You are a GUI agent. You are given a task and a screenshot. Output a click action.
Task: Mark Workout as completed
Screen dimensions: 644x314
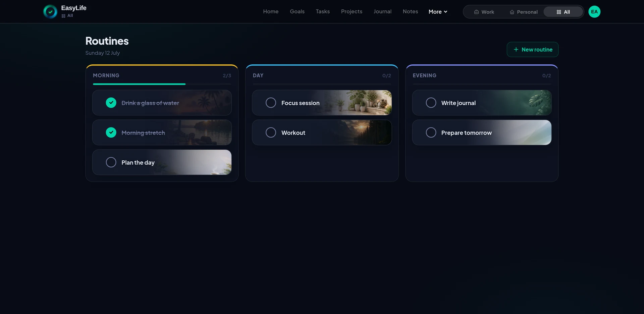(271, 133)
